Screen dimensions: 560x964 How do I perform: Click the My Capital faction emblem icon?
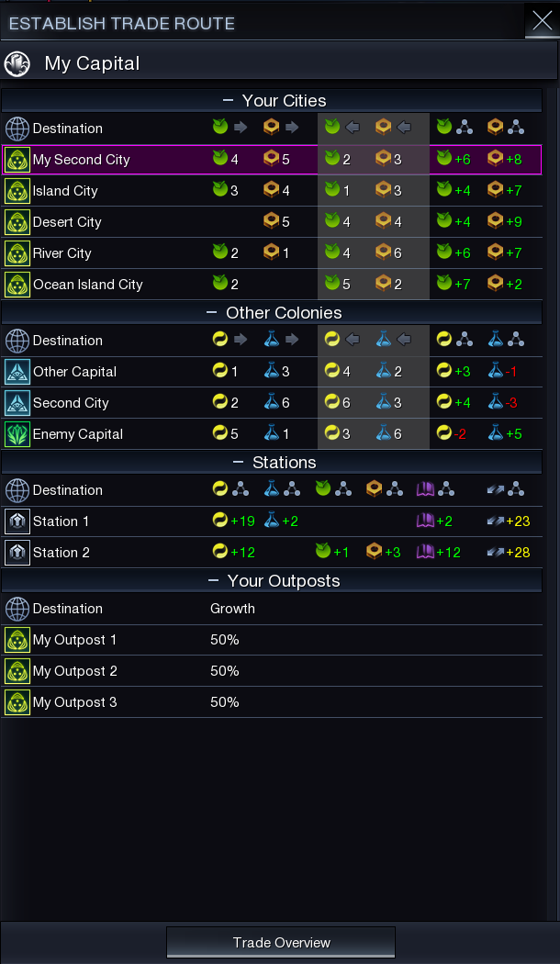click(17, 63)
